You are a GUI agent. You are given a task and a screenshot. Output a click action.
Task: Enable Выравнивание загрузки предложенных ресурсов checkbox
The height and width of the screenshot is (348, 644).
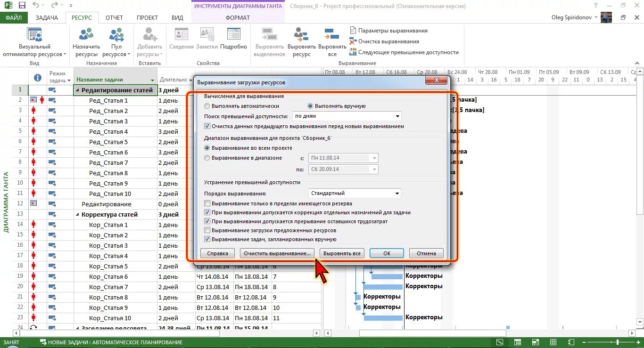tap(207, 230)
